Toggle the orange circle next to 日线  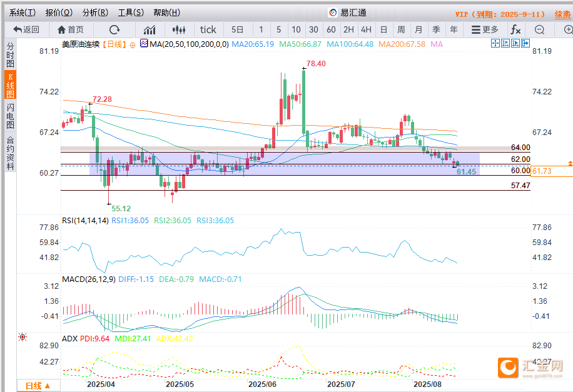[x=133, y=44]
